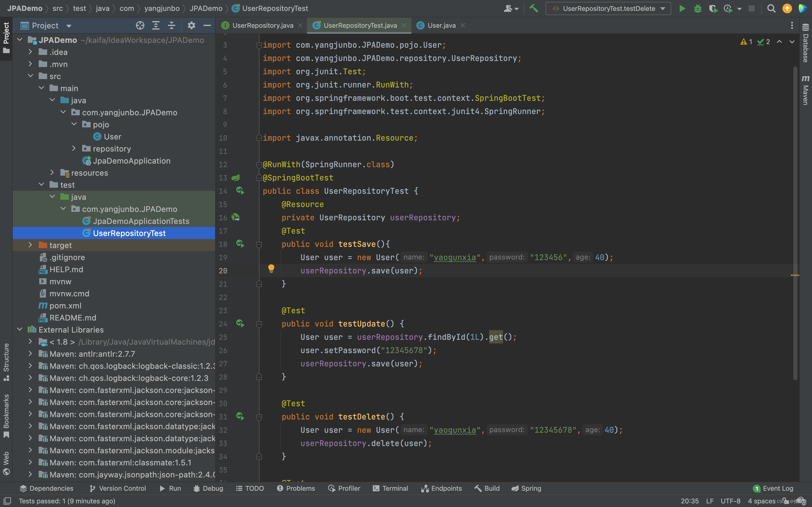Toggle the Structure tool window
The height and width of the screenshot is (507, 812).
(x=6, y=362)
